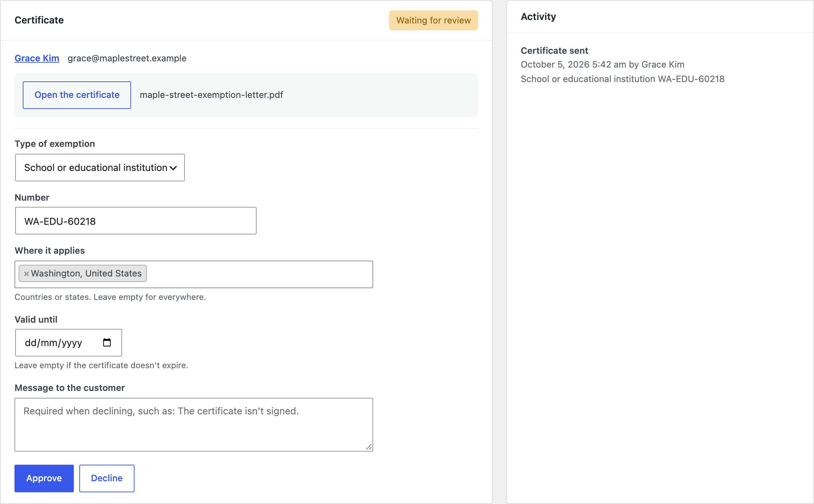The image size is (814, 504).
Task: Click the Leave empty if doesn't expire hint
Action: pos(101,365)
